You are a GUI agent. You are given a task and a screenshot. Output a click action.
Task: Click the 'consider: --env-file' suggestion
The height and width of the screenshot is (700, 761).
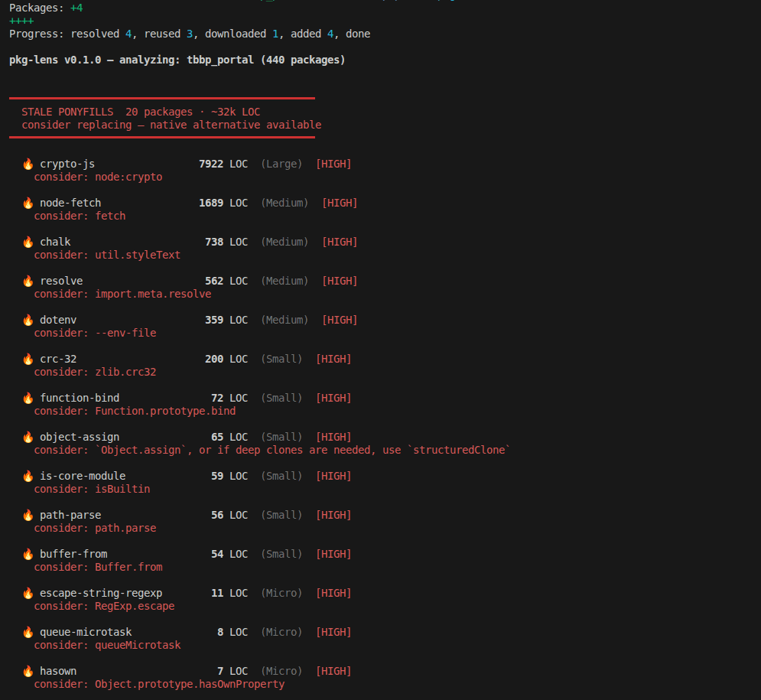(95, 333)
